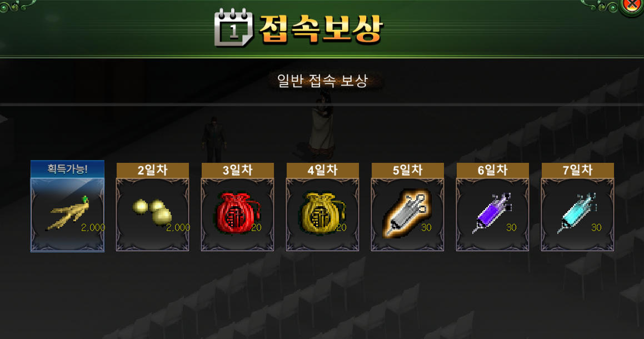Click the dark-suited character in the background

point(214,139)
